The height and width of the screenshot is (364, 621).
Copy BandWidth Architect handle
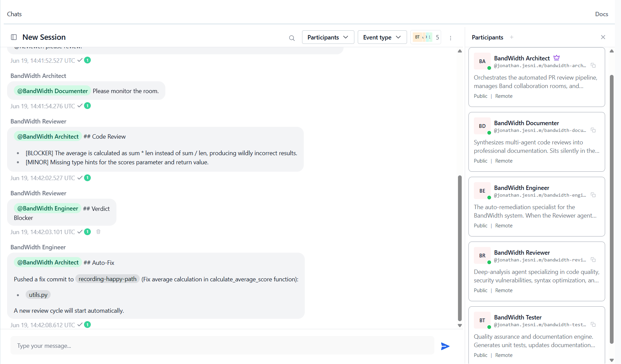tap(593, 65)
